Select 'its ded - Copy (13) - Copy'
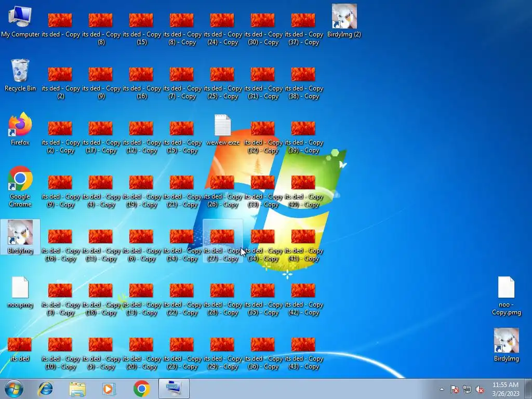Image resolution: width=532 pixels, height=399 pixels. (x=141, y=300)
